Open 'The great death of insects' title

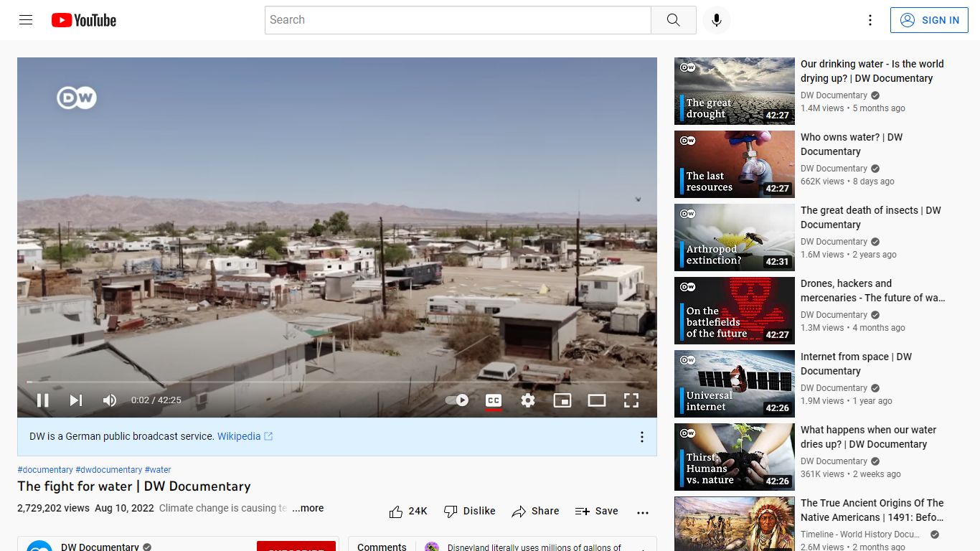pyautogui.click(x=870, y=217)
